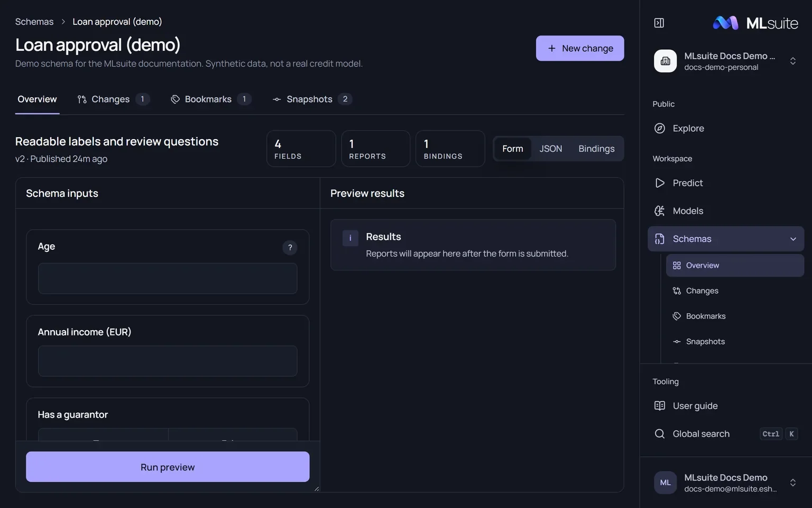
Task: Click the panel resize handle corner
Action: coord(317,489)
